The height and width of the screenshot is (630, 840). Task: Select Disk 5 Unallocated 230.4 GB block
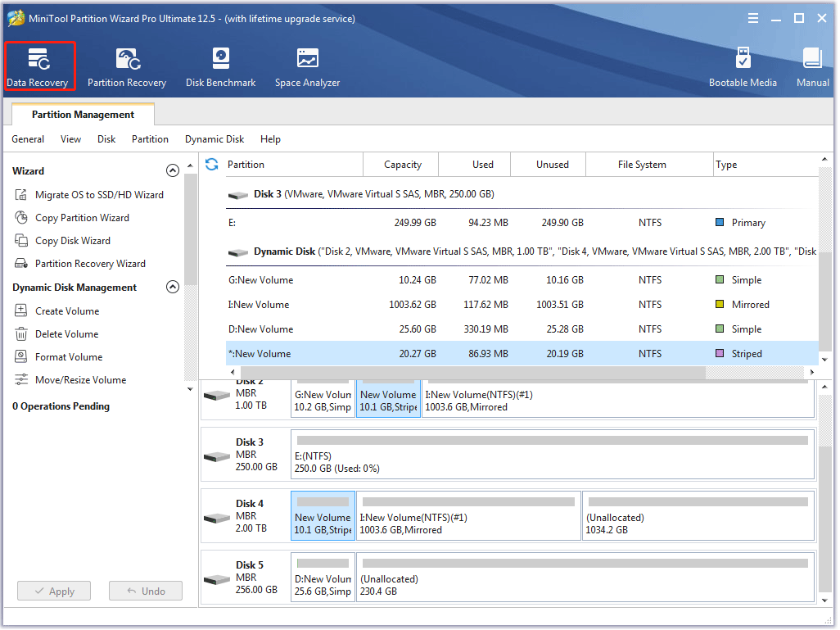(x=585, y=575)
